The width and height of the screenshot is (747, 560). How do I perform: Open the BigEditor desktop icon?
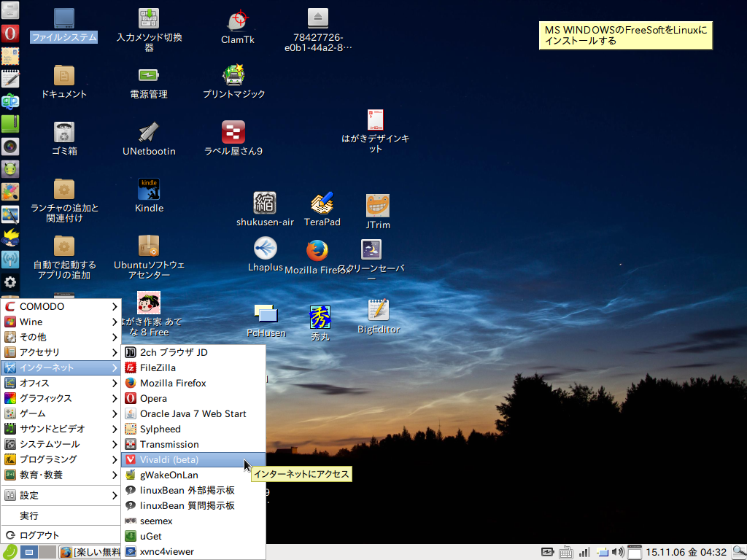pos(378,311)
